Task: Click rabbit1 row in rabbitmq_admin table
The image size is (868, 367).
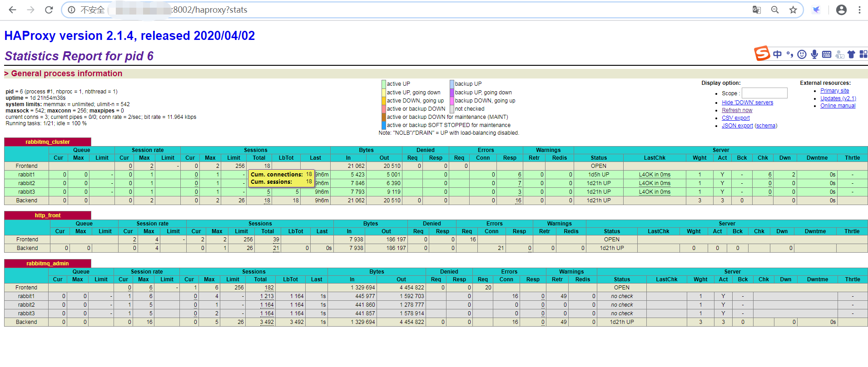Action: coord(436,296)
